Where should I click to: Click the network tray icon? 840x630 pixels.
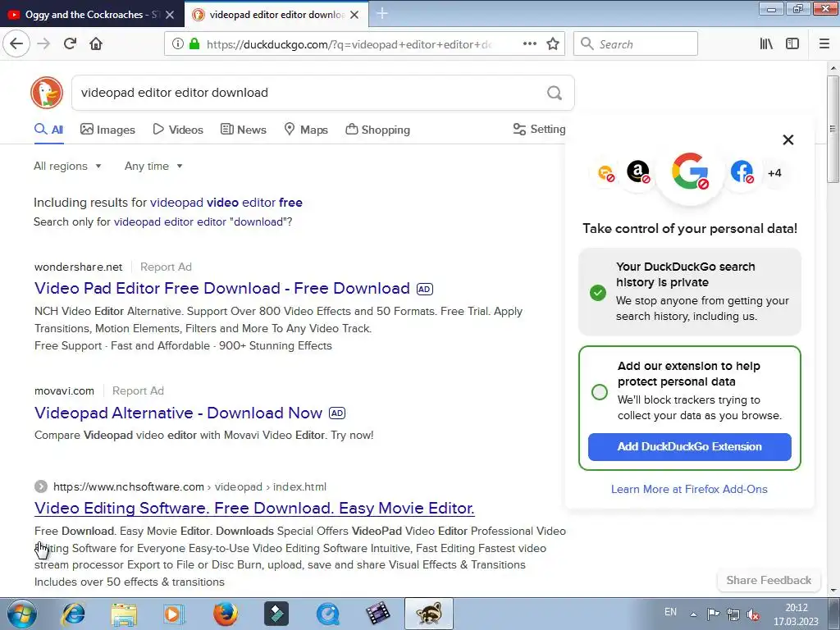point(733,614)
